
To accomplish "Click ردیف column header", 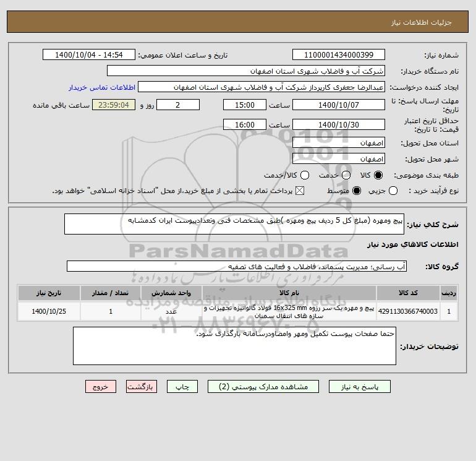I will [x=449, y=293].
